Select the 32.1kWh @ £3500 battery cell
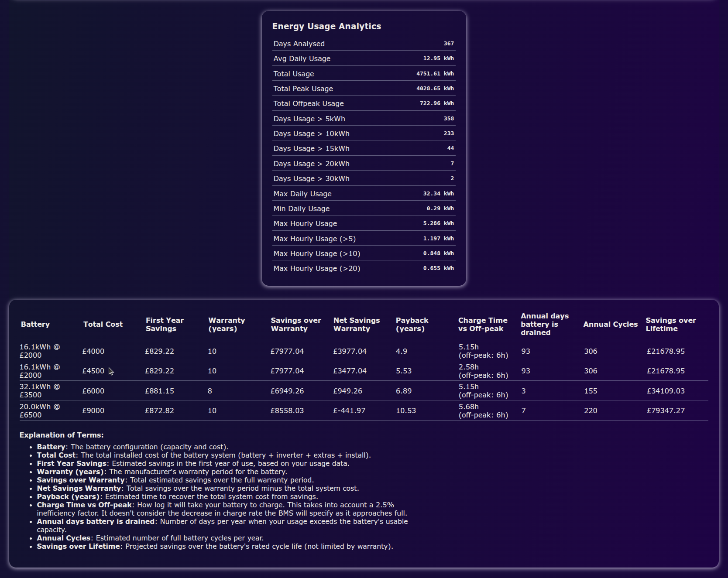728x578 pixels. (40, 391)
